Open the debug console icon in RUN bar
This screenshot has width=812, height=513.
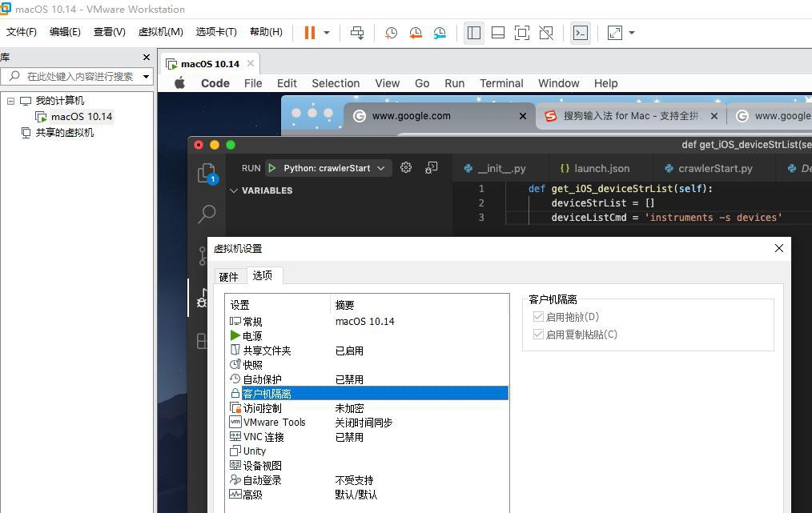pyautogui.click(x=431, y=167)
